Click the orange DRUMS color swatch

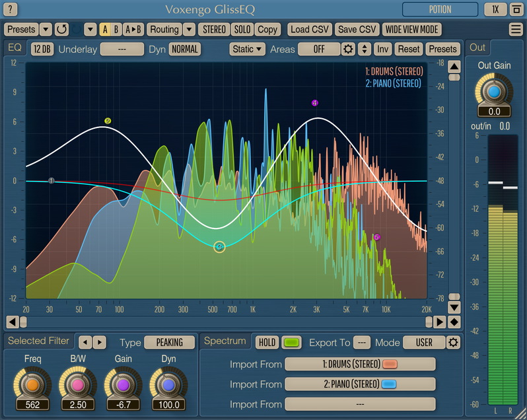pos(390,365)
